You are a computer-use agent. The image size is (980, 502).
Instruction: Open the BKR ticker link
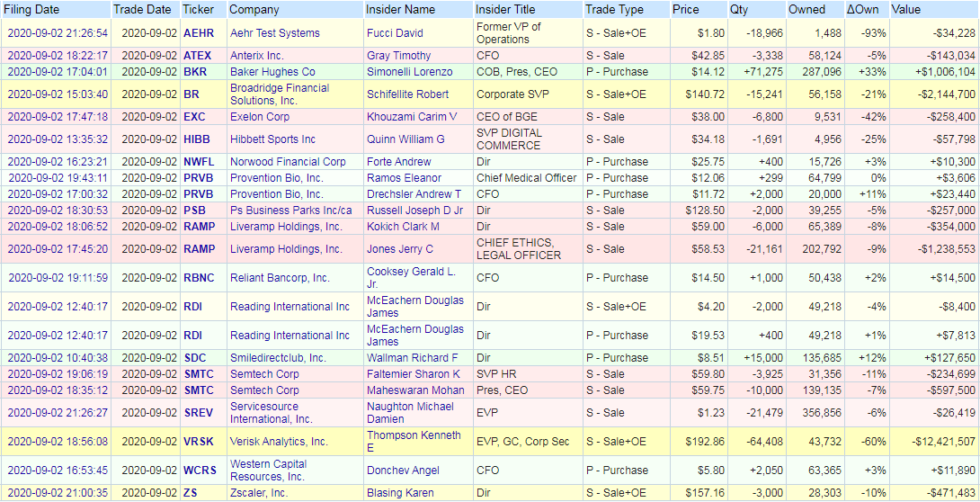click(195, 72)
